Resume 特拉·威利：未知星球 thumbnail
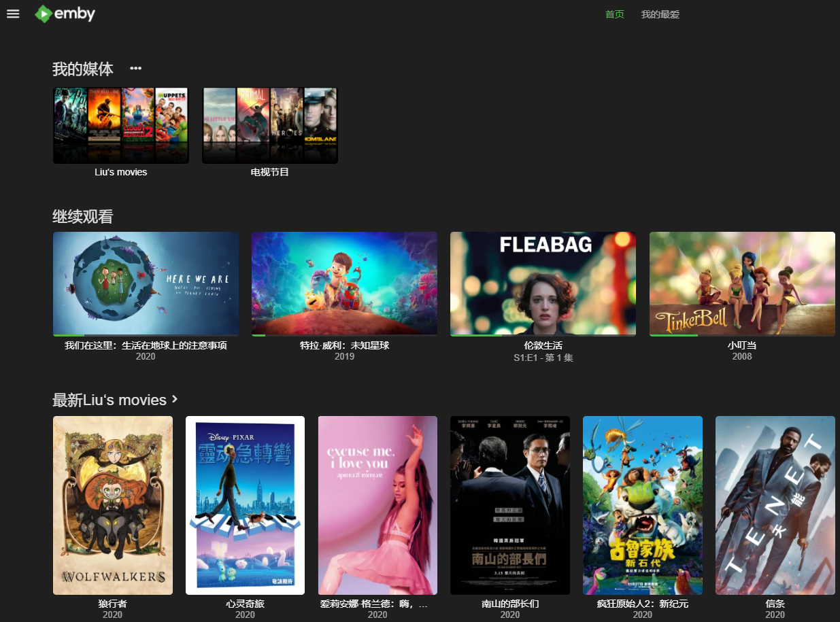840x622 pixels. click(344, 283)
